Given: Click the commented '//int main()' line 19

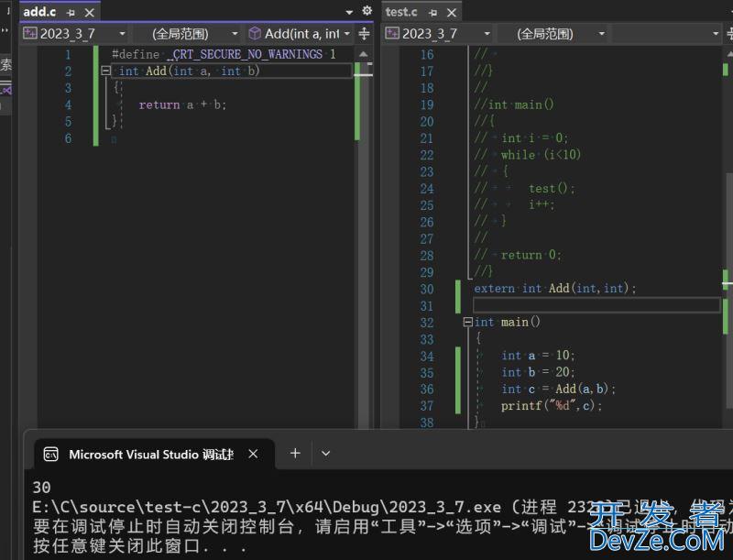Looking at the screenshot, I should coord(514,104).
